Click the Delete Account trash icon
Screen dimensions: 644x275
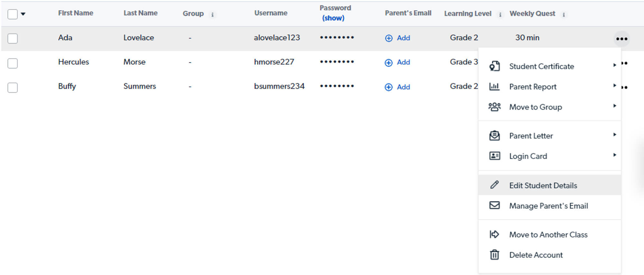[494, 255]
